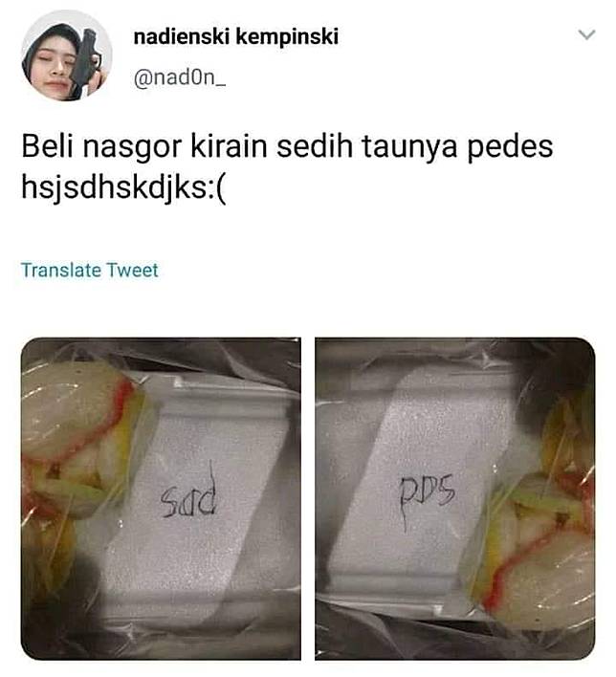Open nadienski kempinski's profile picture

point(67,55)
